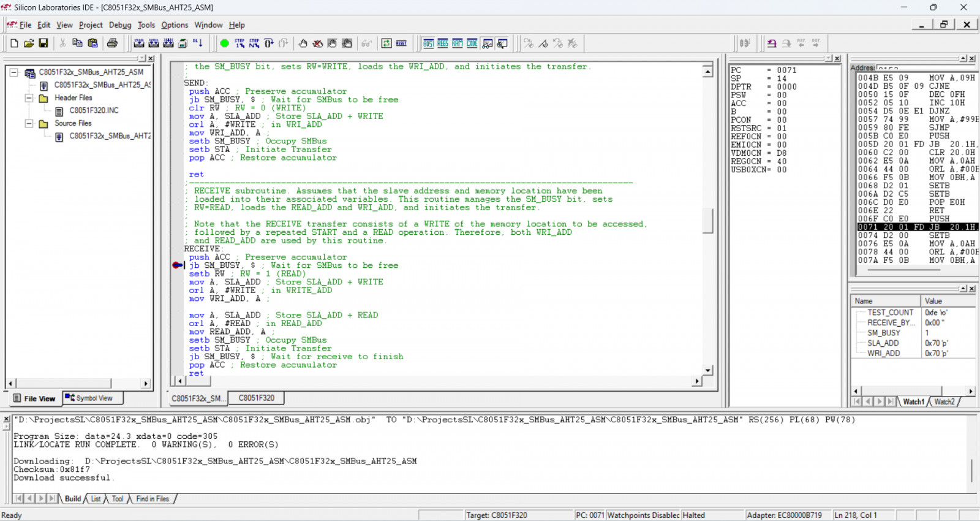This screenshot has height=521, width=980.
Task: Click the Name column header in watch
Action: coord(886,301)
